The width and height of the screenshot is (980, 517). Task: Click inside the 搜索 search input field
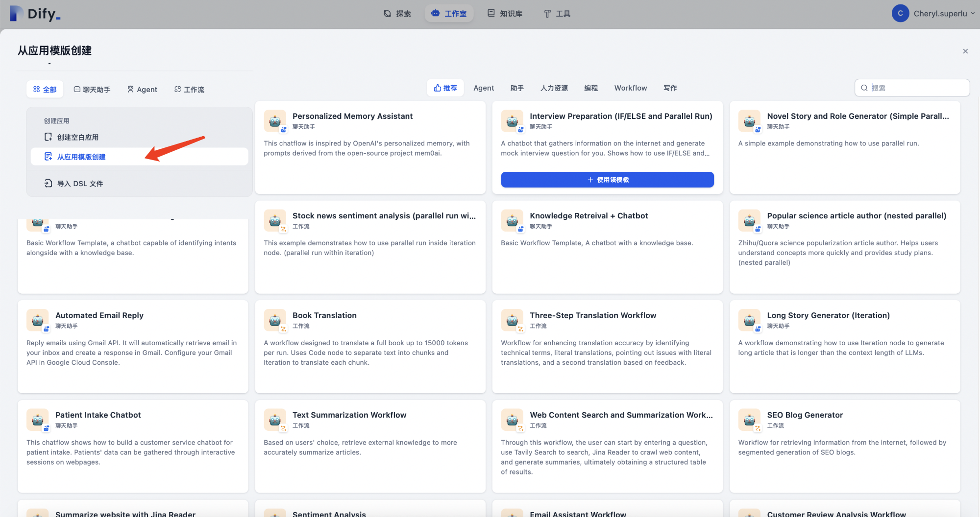911,88
